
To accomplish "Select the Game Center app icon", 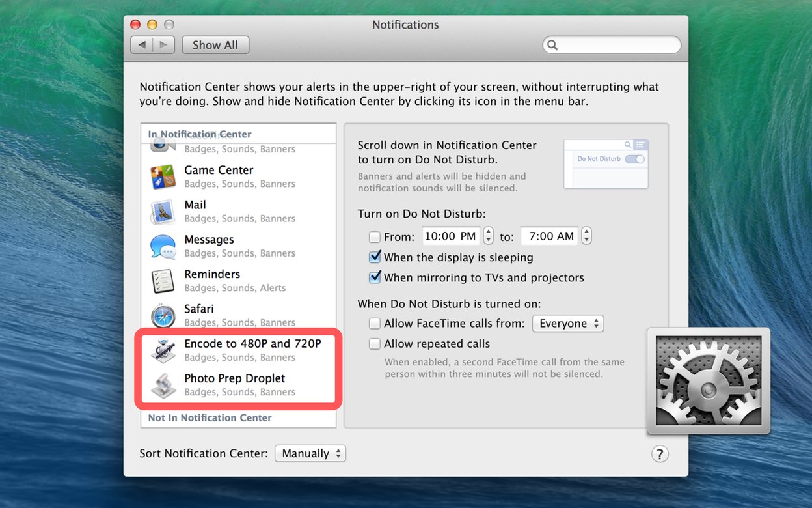I will [x=163, y=176].
